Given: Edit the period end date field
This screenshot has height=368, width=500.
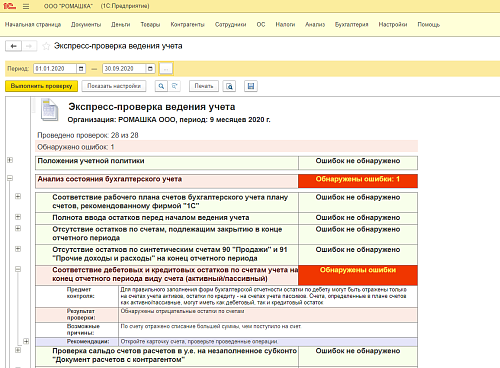Looking at the screenshot, I should [x=124, y=69].
